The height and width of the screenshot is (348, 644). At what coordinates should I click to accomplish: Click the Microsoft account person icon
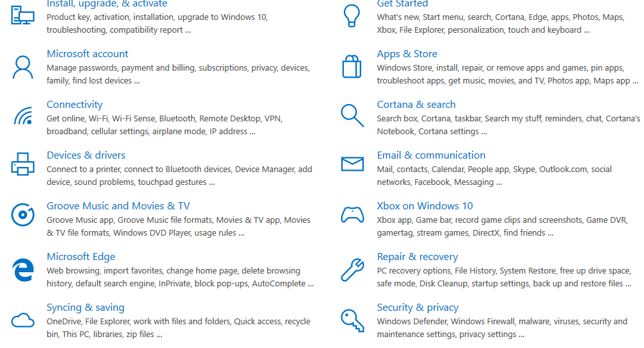click(x=22, y=67)
